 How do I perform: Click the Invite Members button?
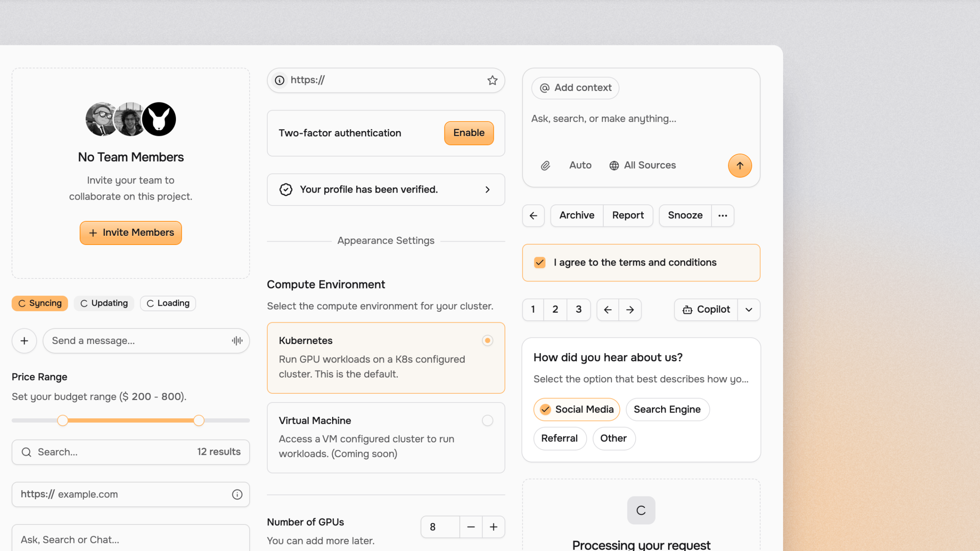(130, 233)
